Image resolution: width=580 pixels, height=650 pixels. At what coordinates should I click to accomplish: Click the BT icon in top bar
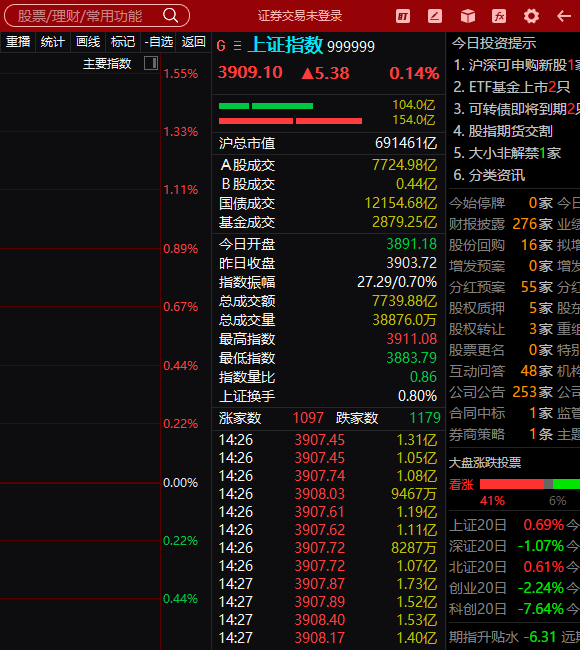tap(403, 16)
